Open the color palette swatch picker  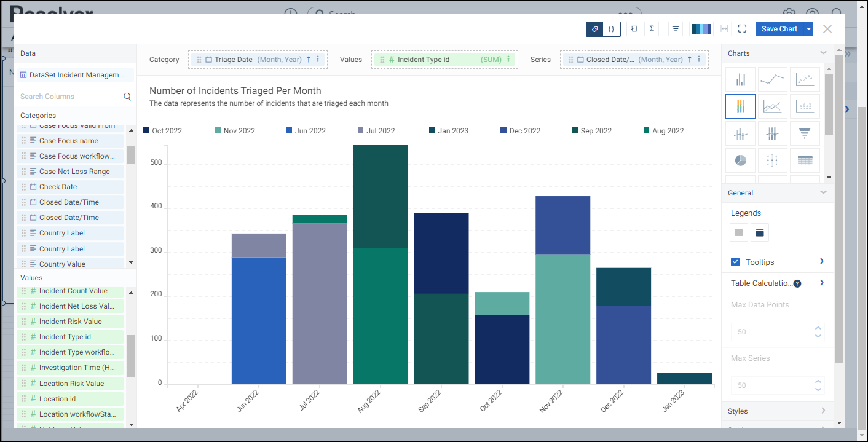pyautogui.click(x=701, y=29)
